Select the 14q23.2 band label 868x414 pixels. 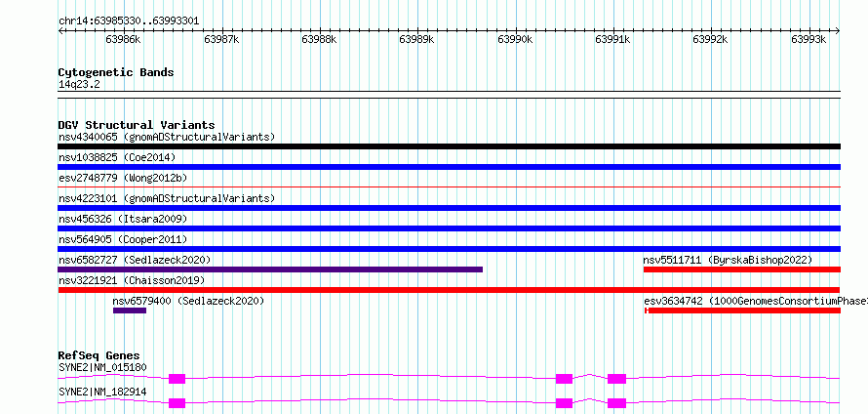(x=79, y=85)
